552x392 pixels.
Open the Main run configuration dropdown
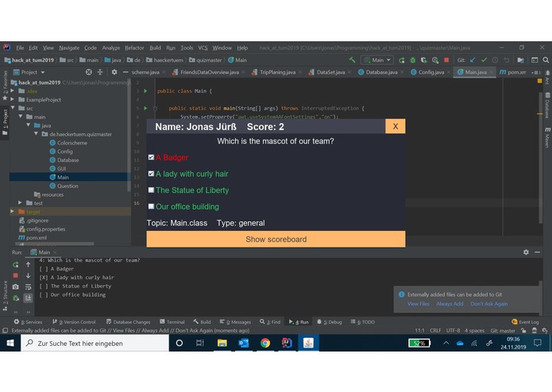[377, 60]
